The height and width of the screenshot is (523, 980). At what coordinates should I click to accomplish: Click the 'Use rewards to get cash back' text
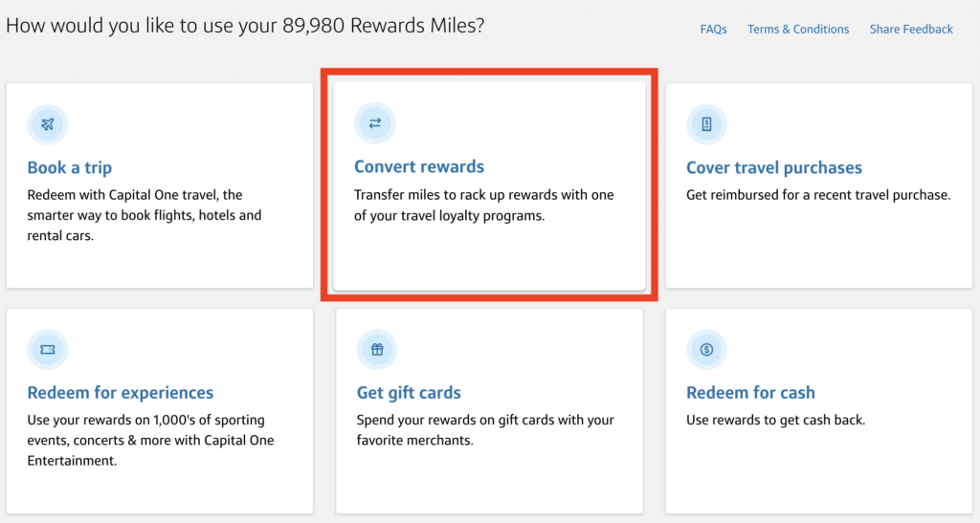click(775, 420)
